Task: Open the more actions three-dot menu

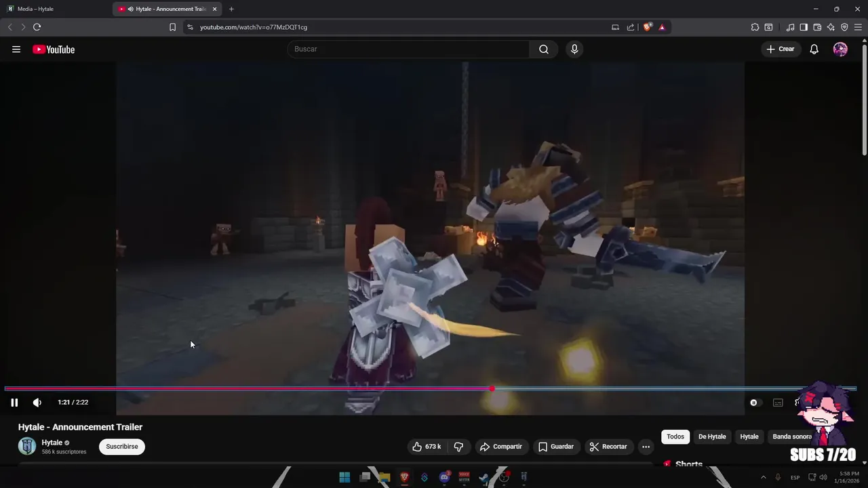Action: point(646,447)
